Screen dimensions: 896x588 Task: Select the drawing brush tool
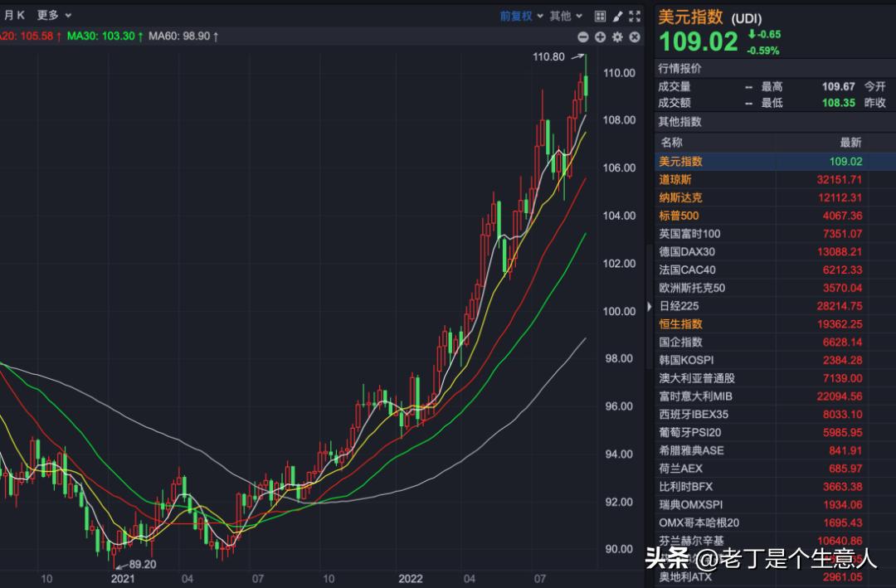617,16
